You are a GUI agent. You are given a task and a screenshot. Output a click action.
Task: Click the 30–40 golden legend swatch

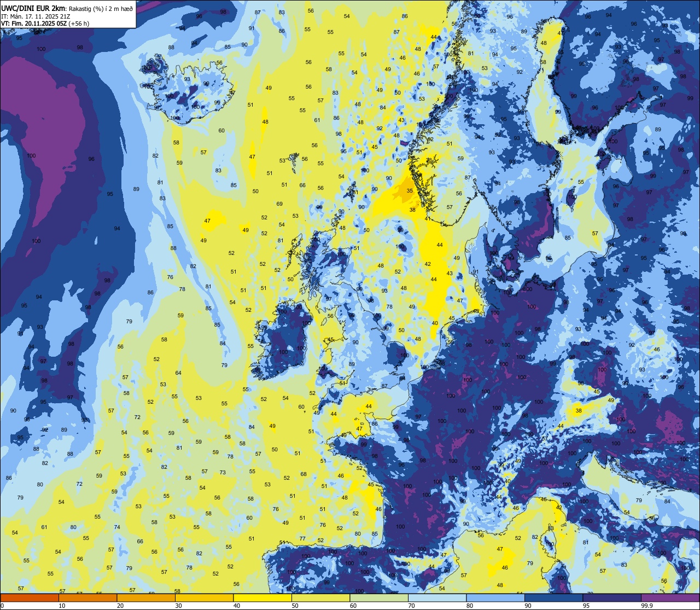point(204,598)
